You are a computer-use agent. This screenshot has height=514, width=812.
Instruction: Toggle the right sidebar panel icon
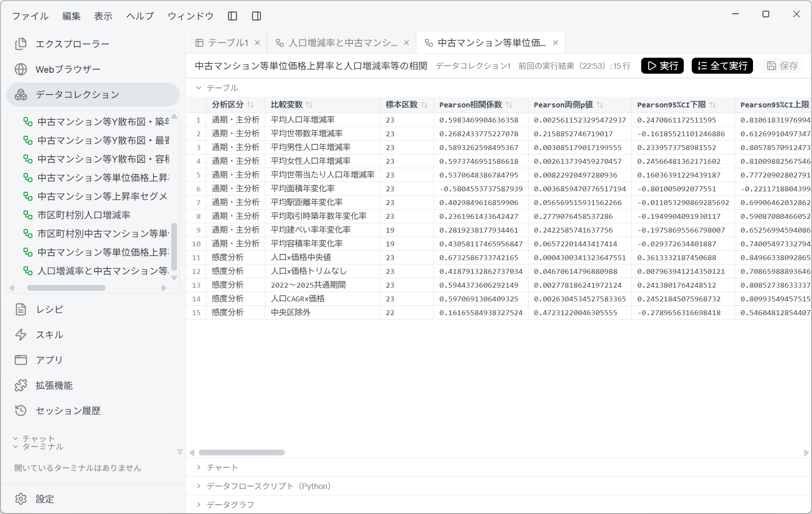coord(256,16)
